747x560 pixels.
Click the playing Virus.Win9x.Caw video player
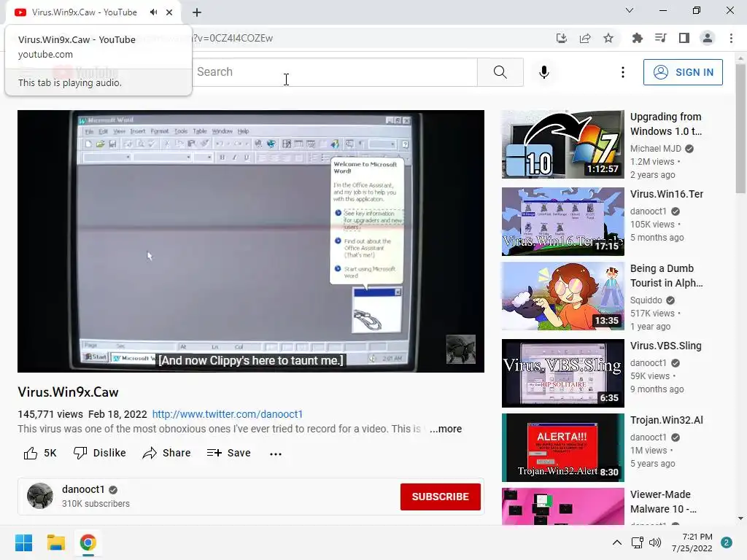tap(251, 241)
